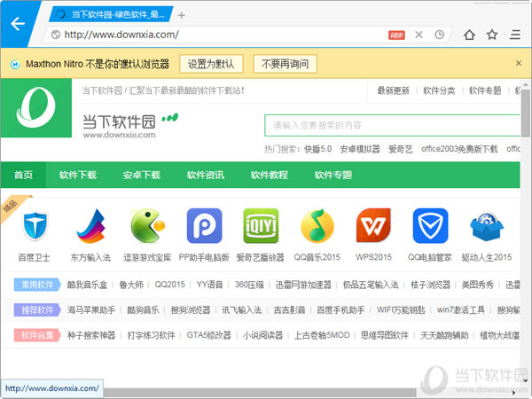This screenshot has width=532, height=399.
Task: Click the 常用软件 blue label
Action: 37,285
